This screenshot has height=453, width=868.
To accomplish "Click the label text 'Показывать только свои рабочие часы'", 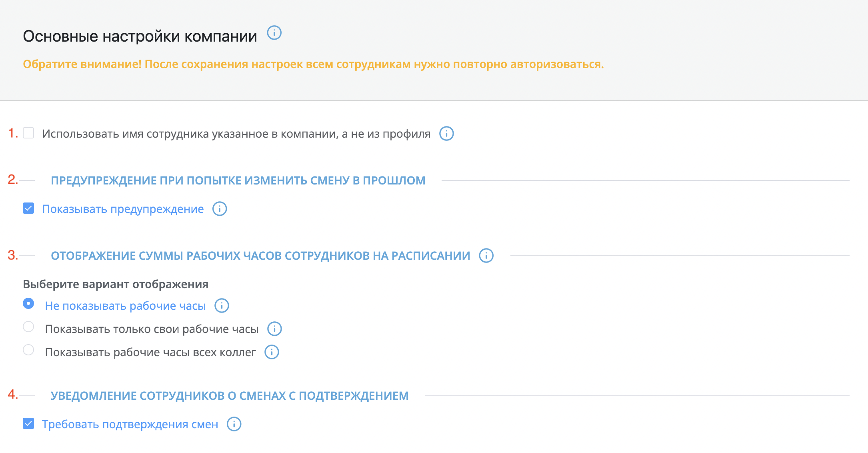I will click(x=152, y=329).
